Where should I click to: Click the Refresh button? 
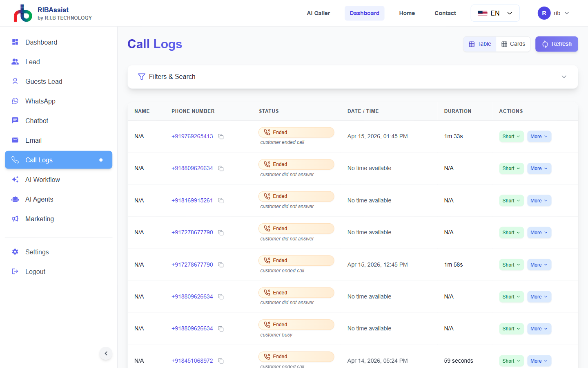[x=557, y=44]
